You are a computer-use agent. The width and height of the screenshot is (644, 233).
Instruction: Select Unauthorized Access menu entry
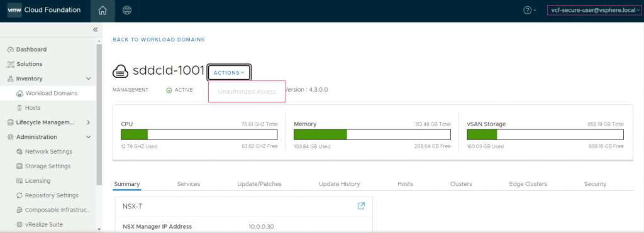[247, 92]
